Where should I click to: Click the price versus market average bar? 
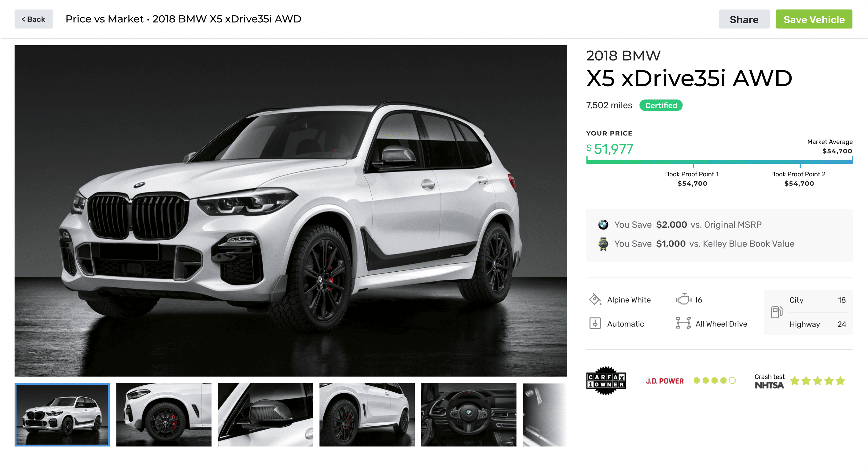tap(719, 162)
